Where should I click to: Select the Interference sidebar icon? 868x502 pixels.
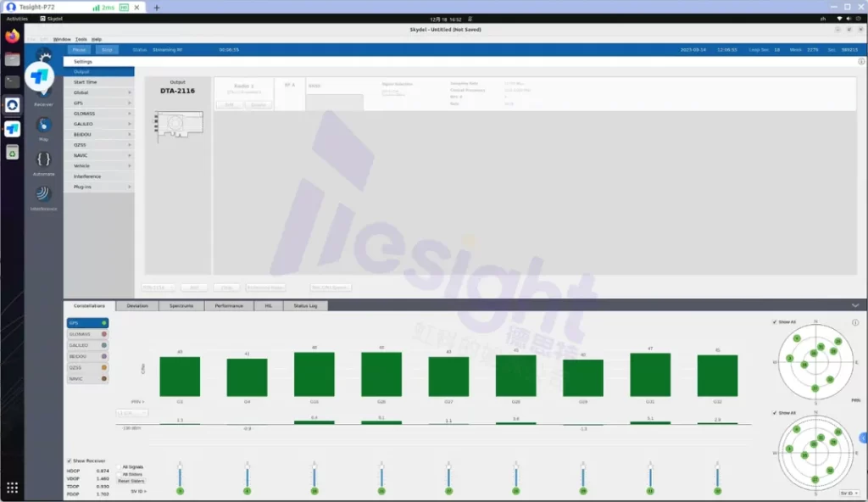pyautogui.click(x=43, y=195)
